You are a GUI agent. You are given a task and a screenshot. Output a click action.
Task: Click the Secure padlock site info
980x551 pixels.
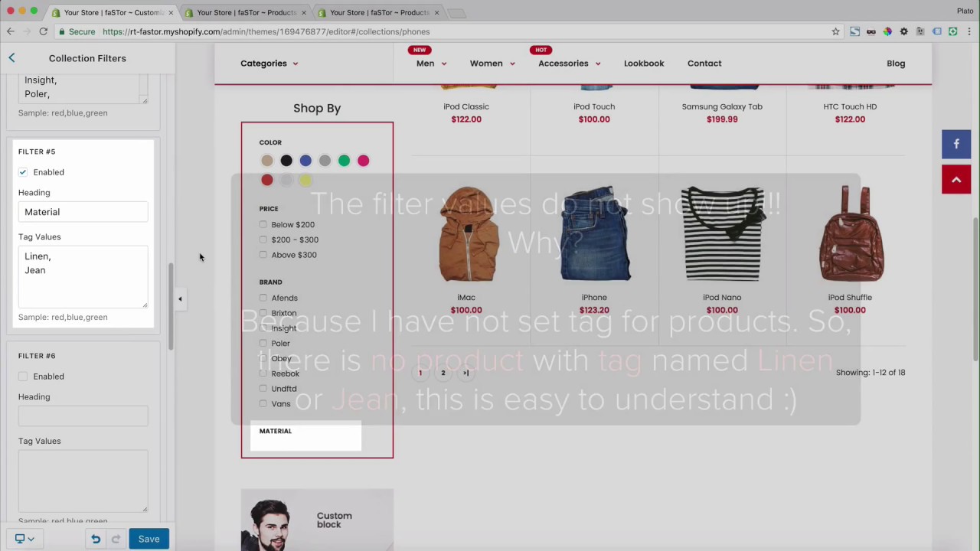click(x=76, y=31)
